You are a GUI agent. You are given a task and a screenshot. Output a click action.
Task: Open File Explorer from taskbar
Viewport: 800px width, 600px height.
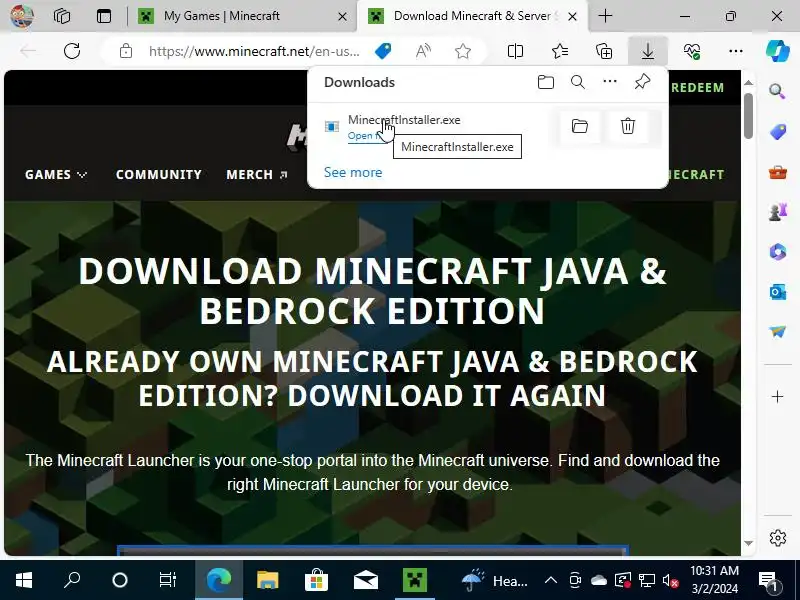(267, 580)
